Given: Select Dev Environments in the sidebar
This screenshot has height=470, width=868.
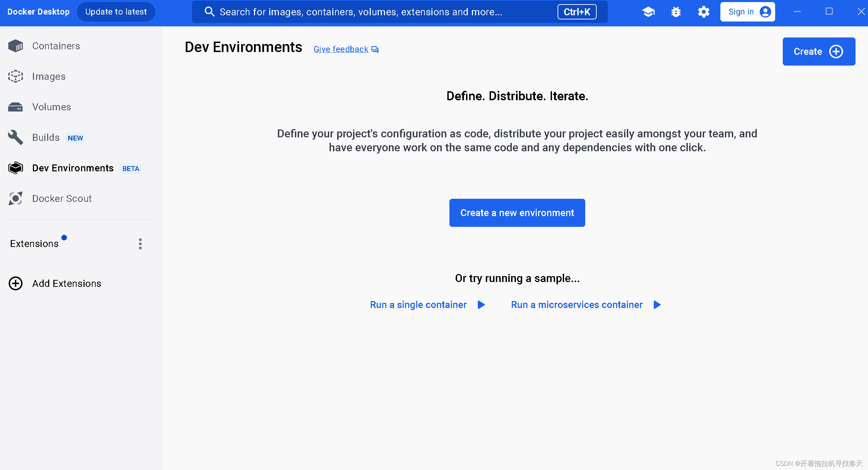Looking at the screenshot, I should tap(73, 168).
